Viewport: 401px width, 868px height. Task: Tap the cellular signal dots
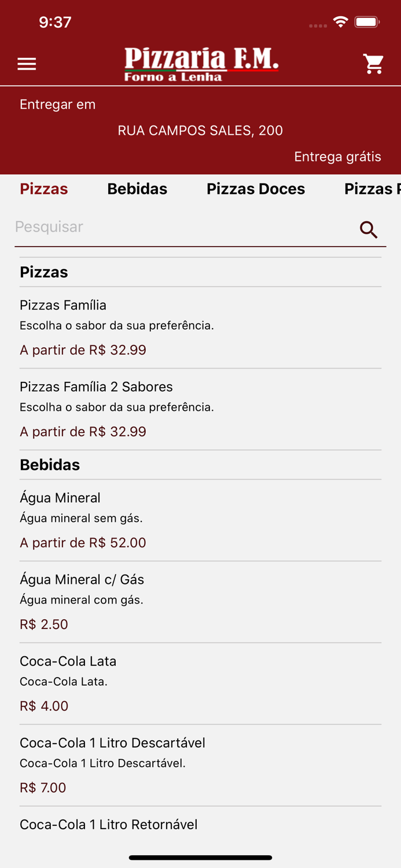317,25
